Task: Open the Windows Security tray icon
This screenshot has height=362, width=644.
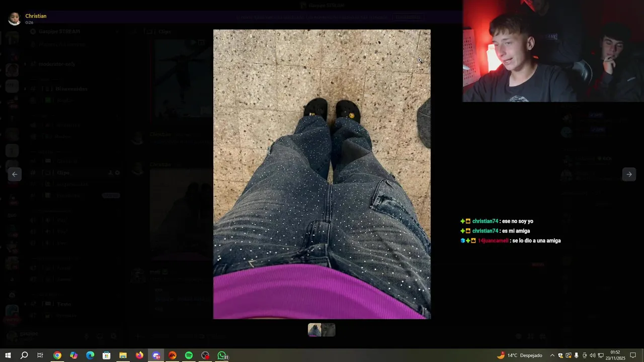Action: (x=560, y=355)
